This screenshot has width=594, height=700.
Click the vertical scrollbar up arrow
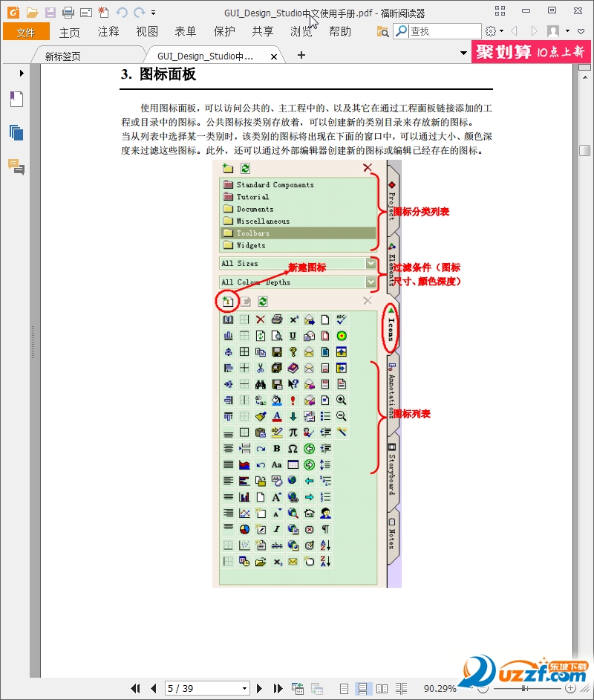pyautogui.click(x=585, y=77)
